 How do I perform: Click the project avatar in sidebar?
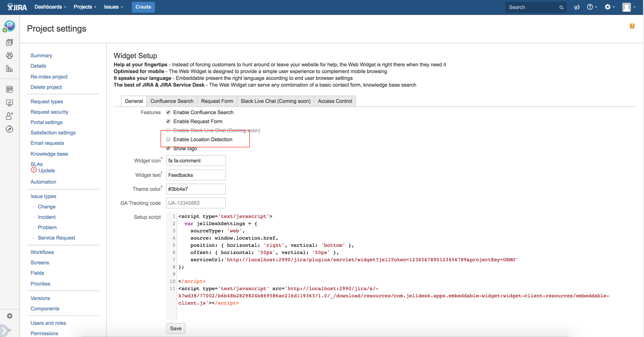point(9,26)
